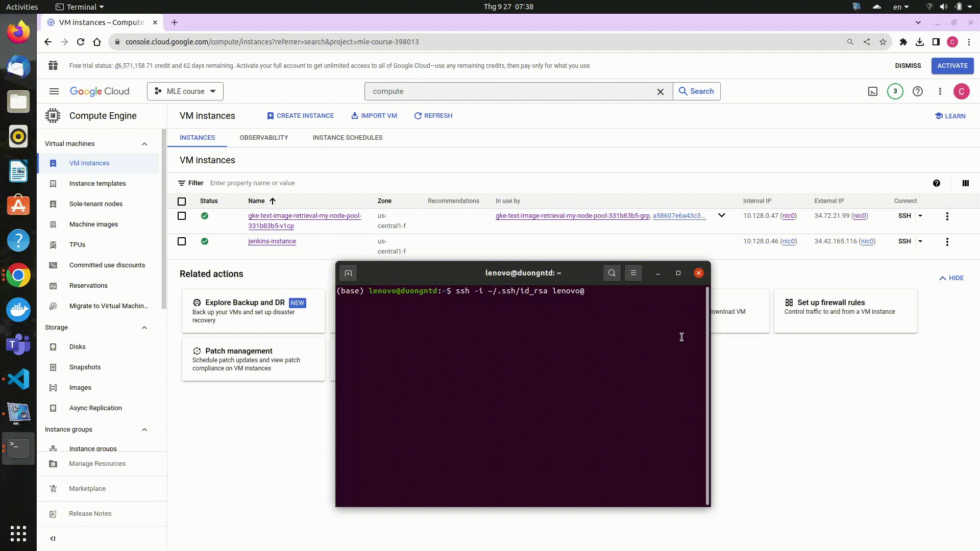
Task: Open Cloud Shell terminal icon
Action: [x=873, y=91]
